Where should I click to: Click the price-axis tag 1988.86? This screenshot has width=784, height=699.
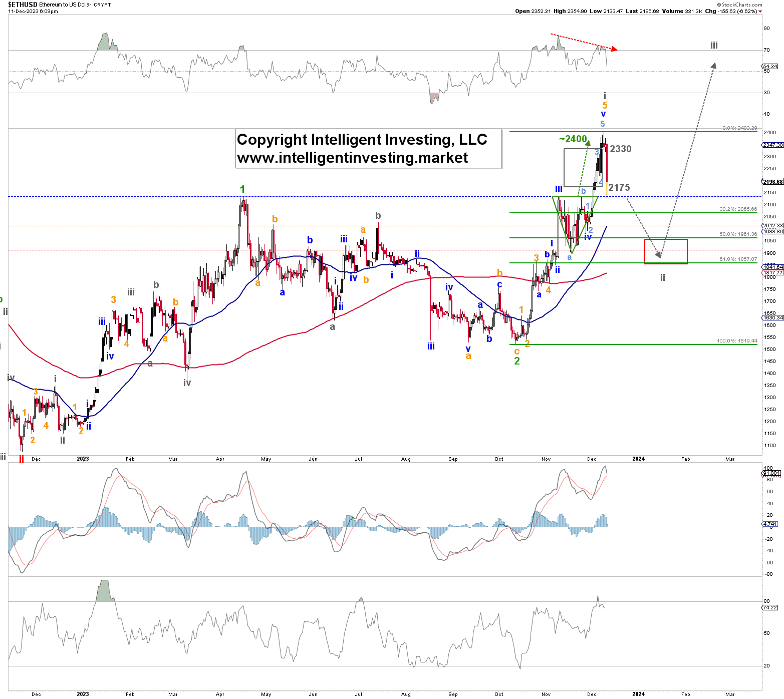[773, 231]
